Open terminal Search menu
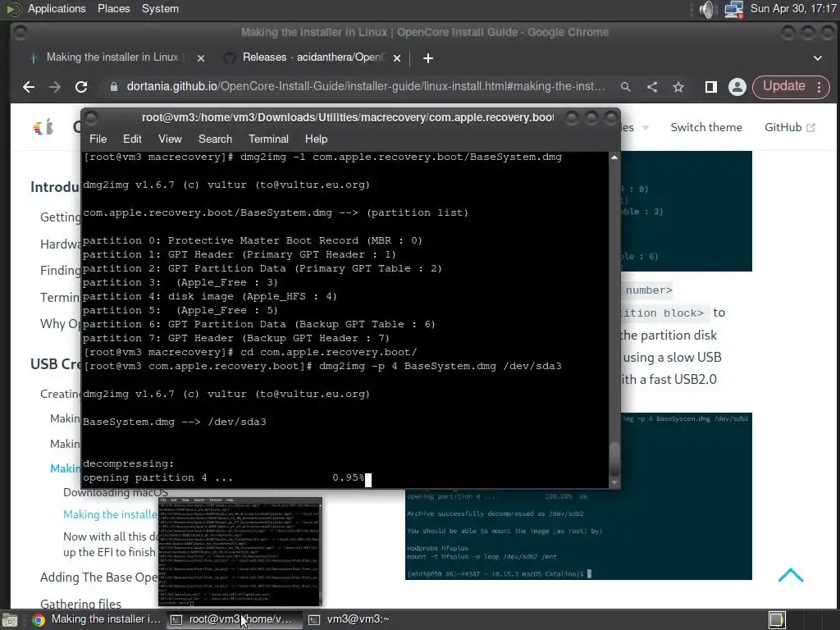 pyautogui.click(x=216, y=139)
